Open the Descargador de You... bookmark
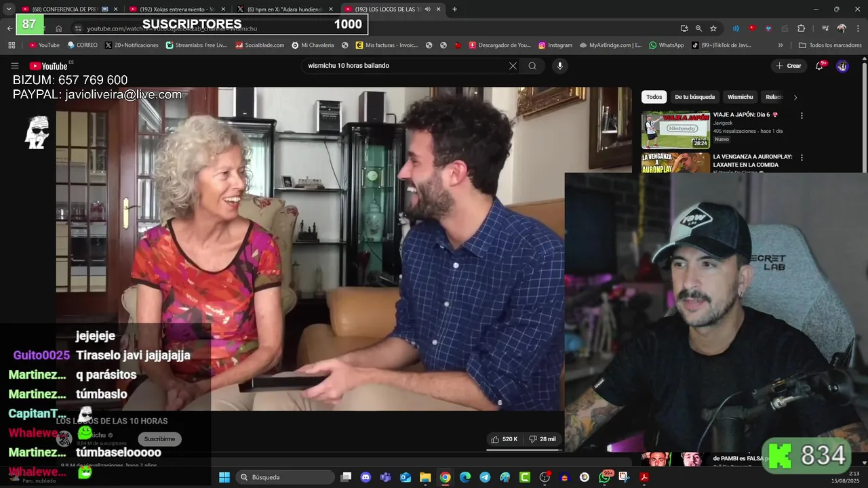 click(500, 45)
